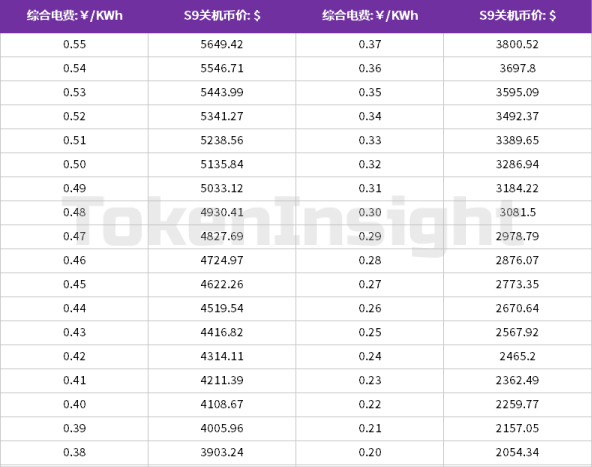Select the cell showing 3903.24
This screenshot has width=592, height=467.
(x=222, y=452)
